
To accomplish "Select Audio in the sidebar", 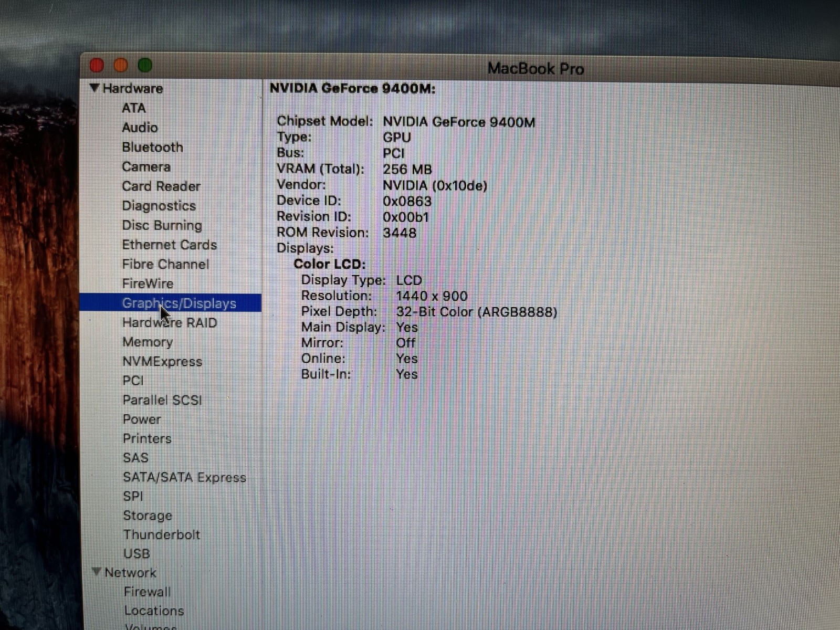I will [x=140, y=128].
